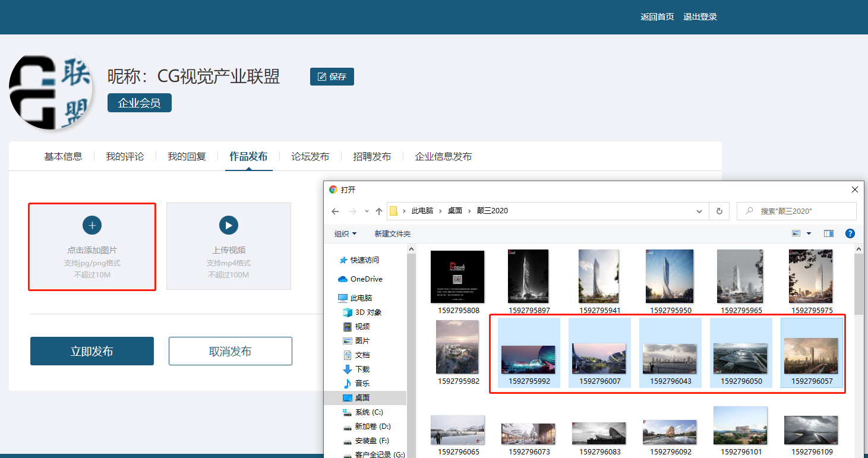868x458 pixels.
Task: Click the 退出登录 link
Action: (700, 17)
